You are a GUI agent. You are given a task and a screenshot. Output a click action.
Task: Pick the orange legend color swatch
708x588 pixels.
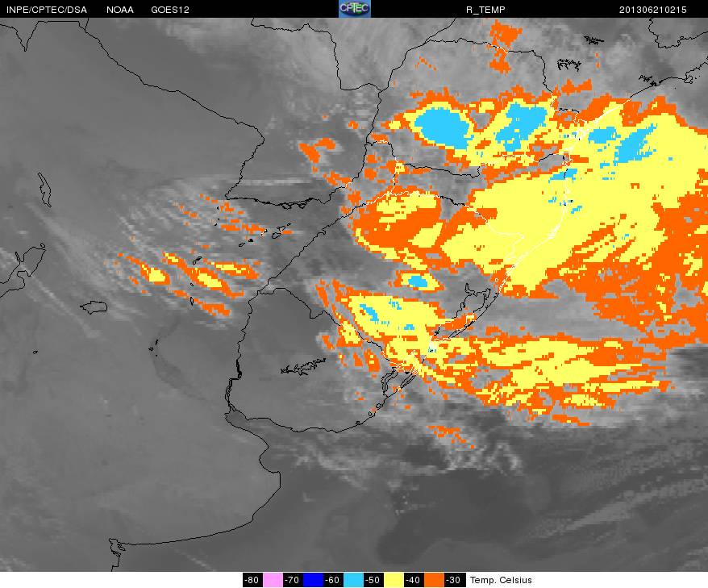click(x=434, y=580)
